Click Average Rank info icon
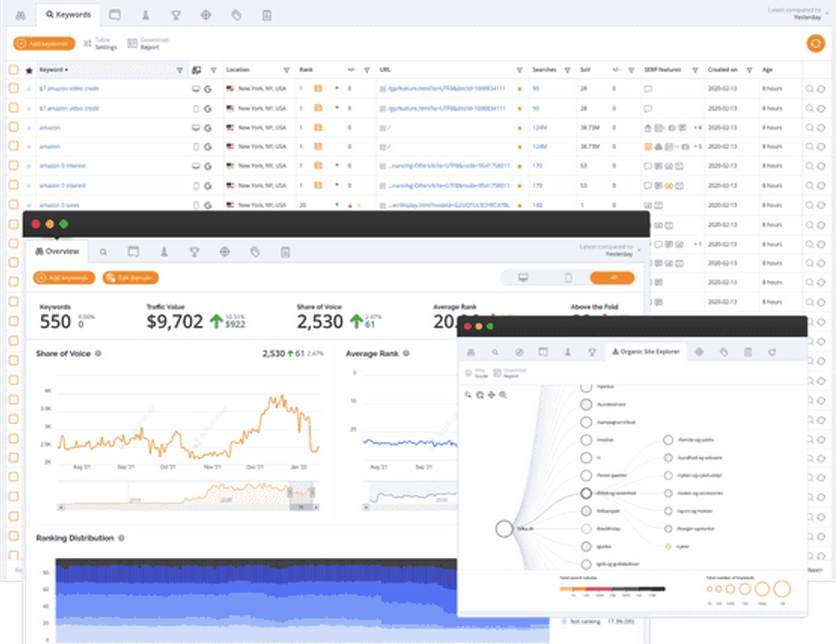Image resolution: width=836 pixels, height=644 pixels. (407, 352)
